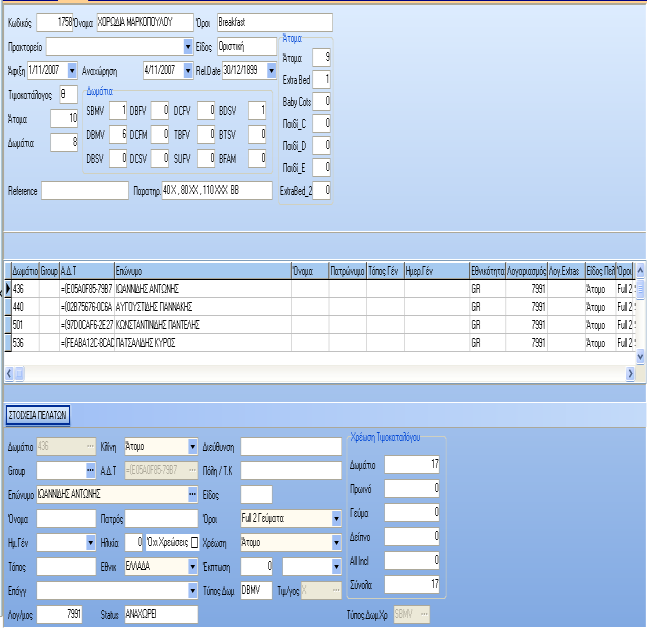Expand the Χρέωση dropdown showing Άτομο
647x628 pixels.
pyautogui.click(x=336, y=542)
